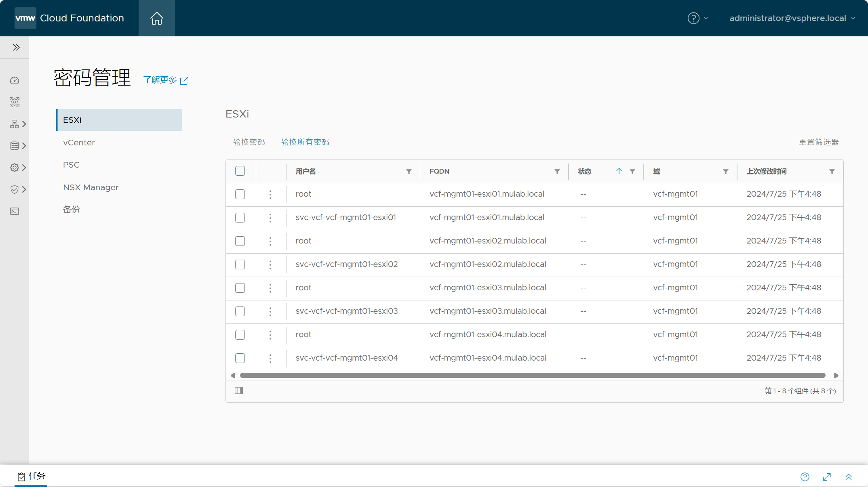Open the FQDN column filter
This screenshot has height=487, width=868.
click(557, 172)
